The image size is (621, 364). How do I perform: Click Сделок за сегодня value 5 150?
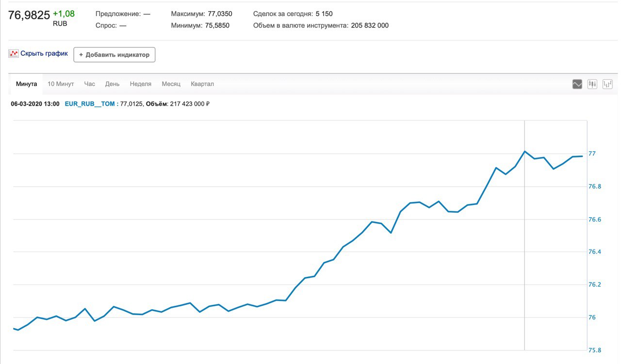[324, 14]
